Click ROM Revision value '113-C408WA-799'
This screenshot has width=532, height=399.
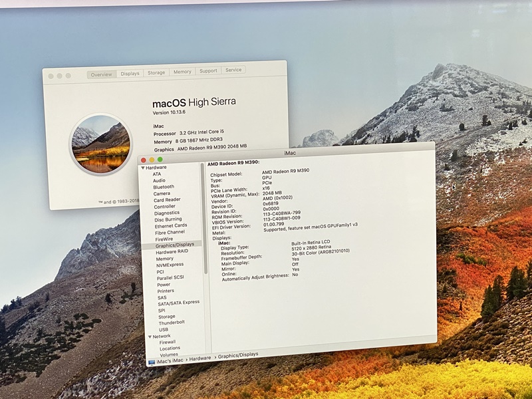point(281,213)
